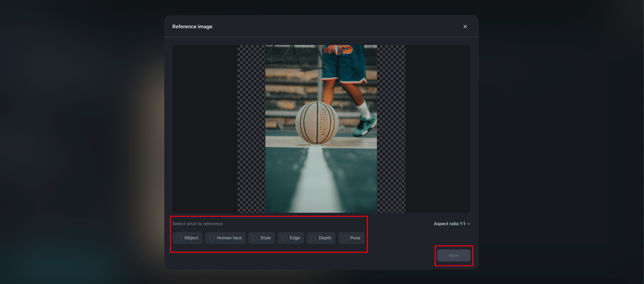Select the Human face reference option
The height and width of the screenshot is (284, 644).
pyautogui.click(x=225, y=238)
